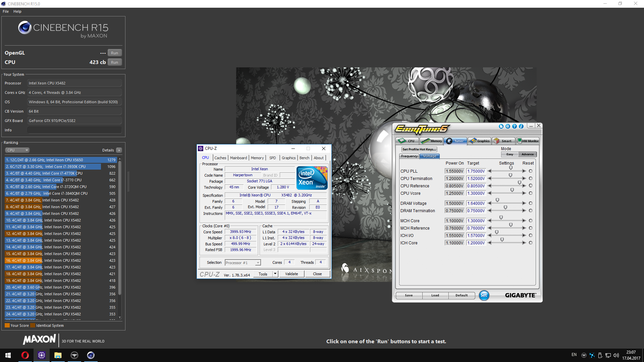The width and height of the screenshot is (644, 362).
Task: Click the reset radio for DRAM Voltage
Action: point(530,203)
